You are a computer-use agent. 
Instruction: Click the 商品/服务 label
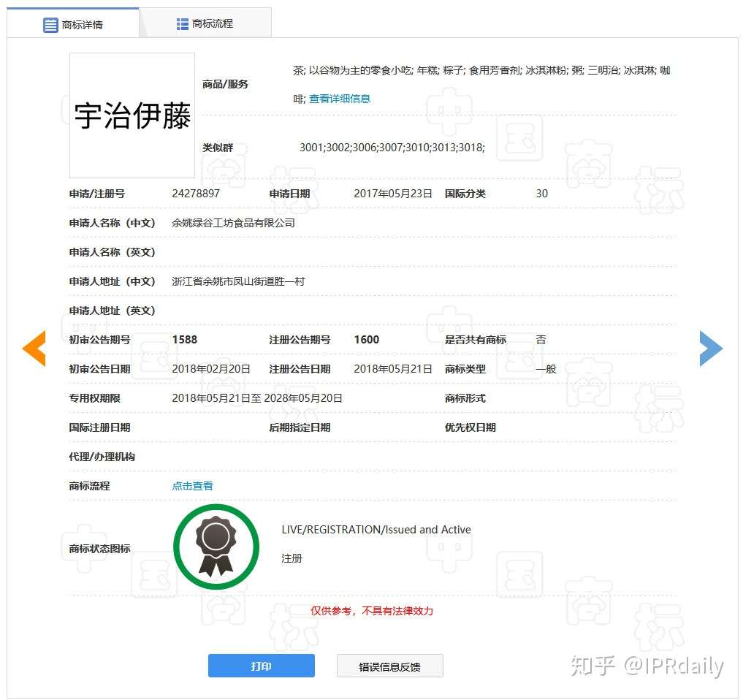[225, 84]
